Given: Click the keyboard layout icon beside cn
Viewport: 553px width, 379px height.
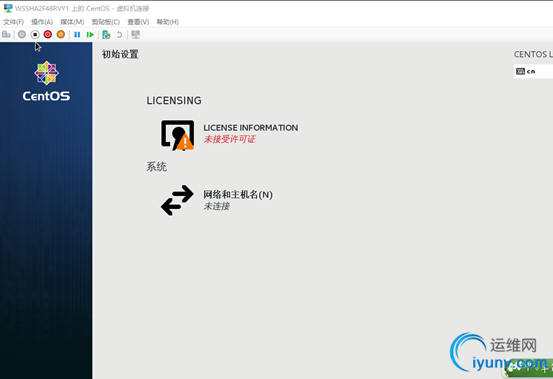Looking at the screenshot, I should coord(520,72).
